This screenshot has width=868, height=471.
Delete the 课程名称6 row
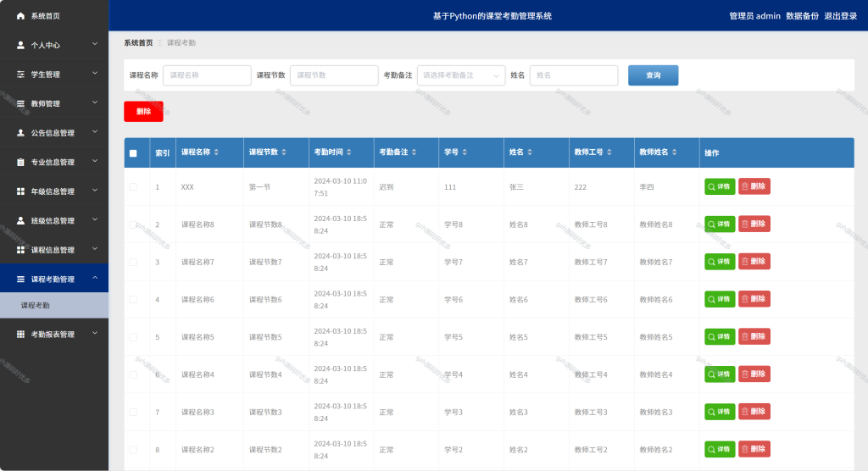point(754,299)
